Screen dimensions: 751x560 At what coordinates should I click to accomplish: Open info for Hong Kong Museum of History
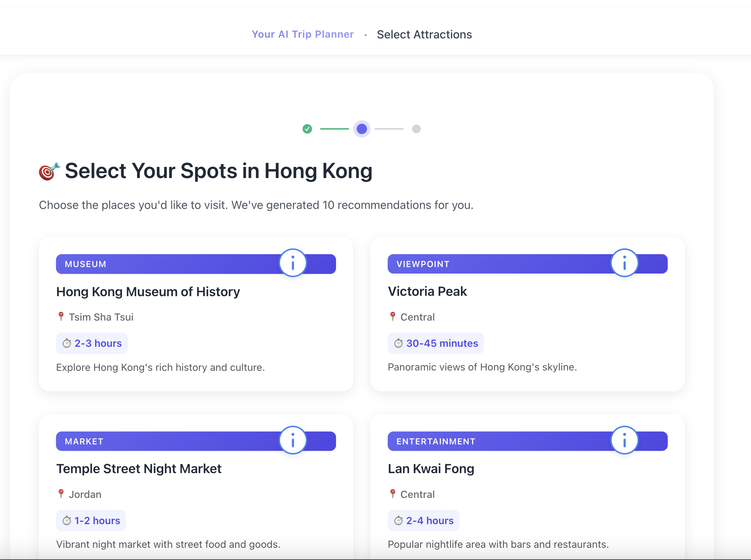pyautogui.click(x=293, y=263)
